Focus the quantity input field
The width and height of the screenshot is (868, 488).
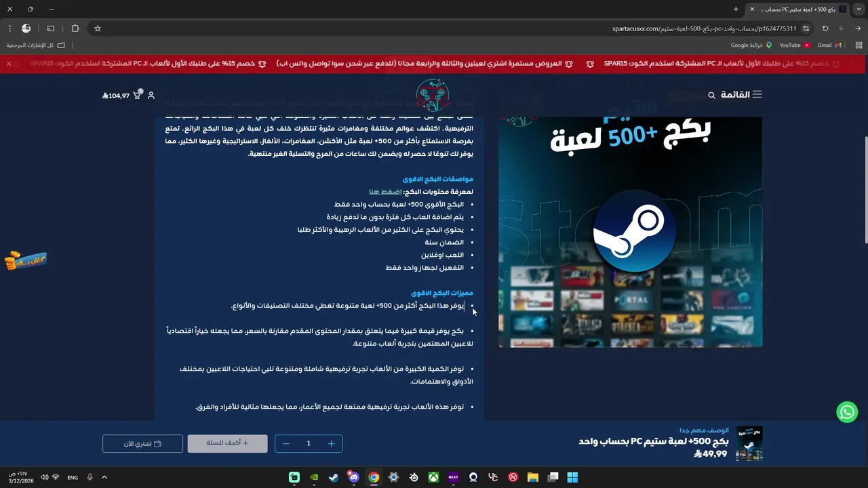point(309,443)
